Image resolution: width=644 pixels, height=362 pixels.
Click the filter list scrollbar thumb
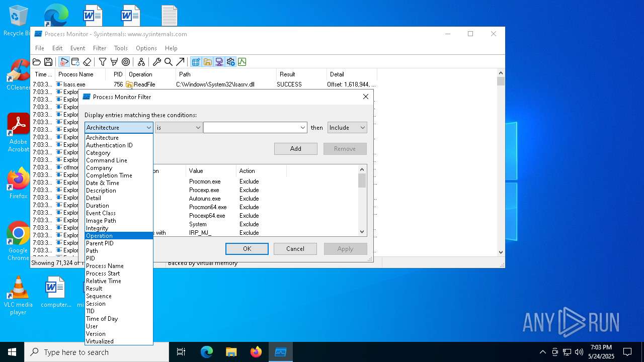pyautogui.click(x=362, y=180)
